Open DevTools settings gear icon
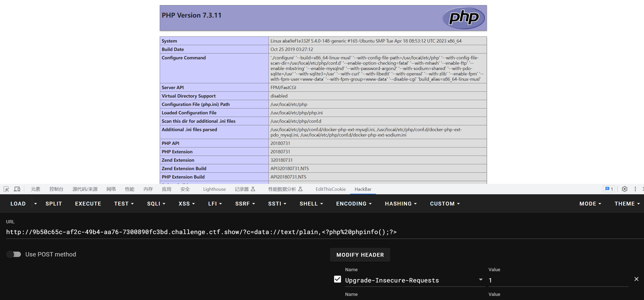Viewport: 644px width, 300px height. pyautogui.click(x=624, y=189)
